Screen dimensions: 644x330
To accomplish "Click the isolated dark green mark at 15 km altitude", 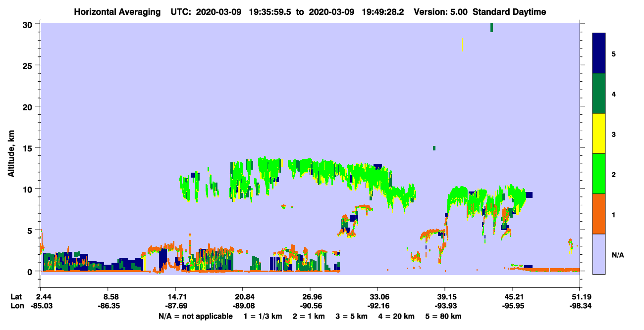I will (x=434, y=148).
